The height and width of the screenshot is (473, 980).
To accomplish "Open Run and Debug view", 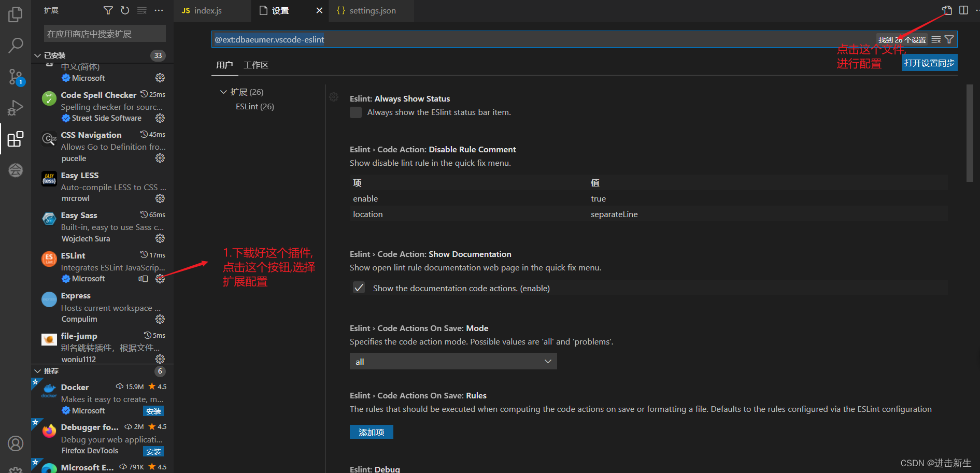I will 16,108.
